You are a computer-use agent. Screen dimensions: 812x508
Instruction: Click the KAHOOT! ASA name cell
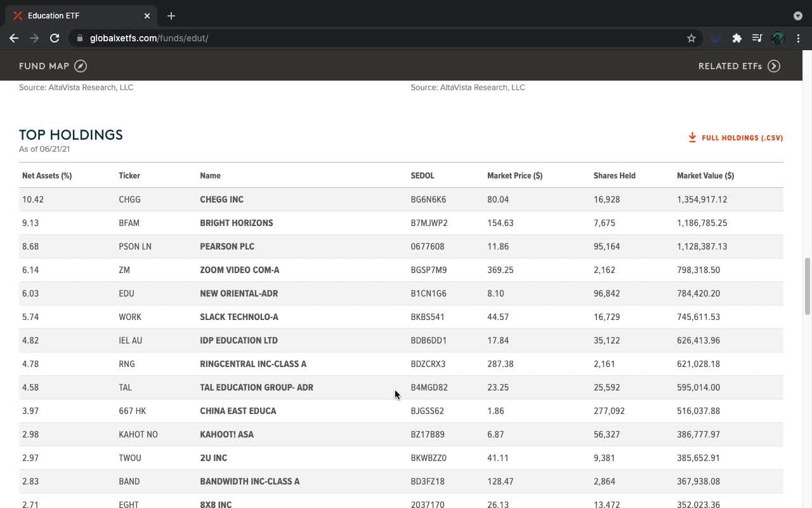pos(226,434)
